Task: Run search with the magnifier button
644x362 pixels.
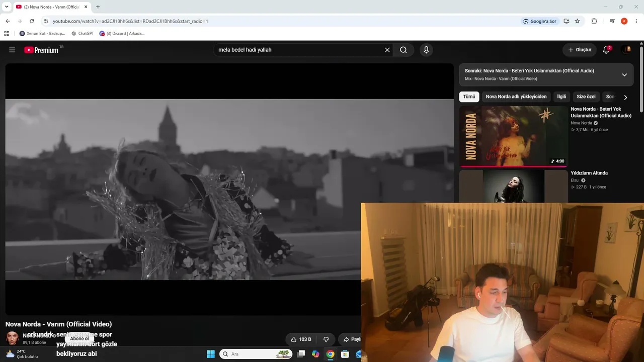Action: (x=404, y=50)
